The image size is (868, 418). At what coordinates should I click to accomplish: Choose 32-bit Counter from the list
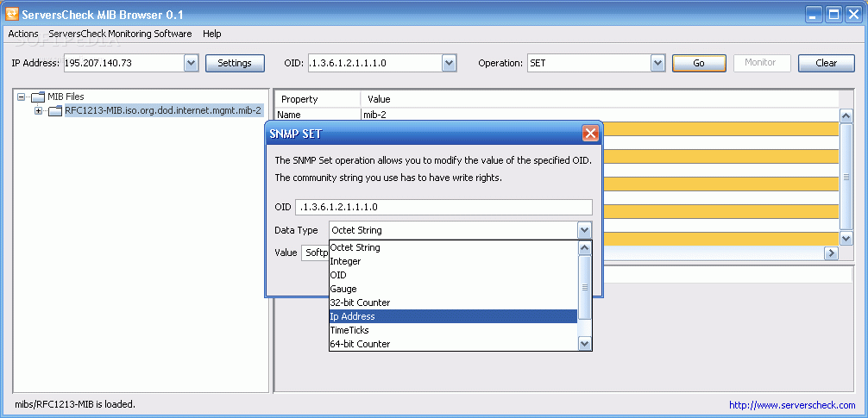click(453, 303)
